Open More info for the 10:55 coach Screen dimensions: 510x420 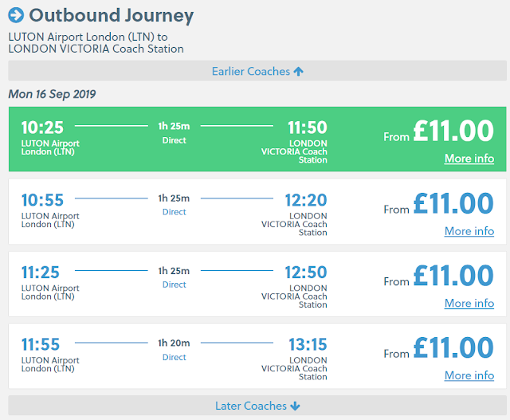(x=469, y=231)
